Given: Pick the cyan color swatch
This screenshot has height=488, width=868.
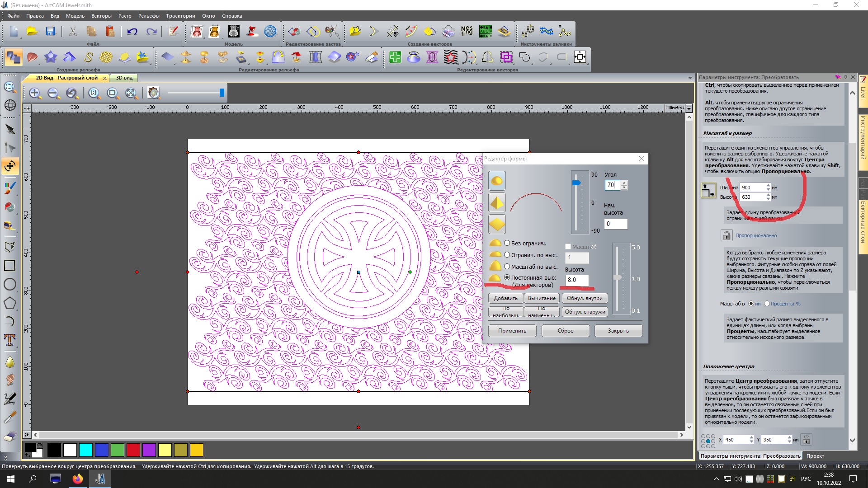Looking at the screenshot, I should [x=85, y=450].
